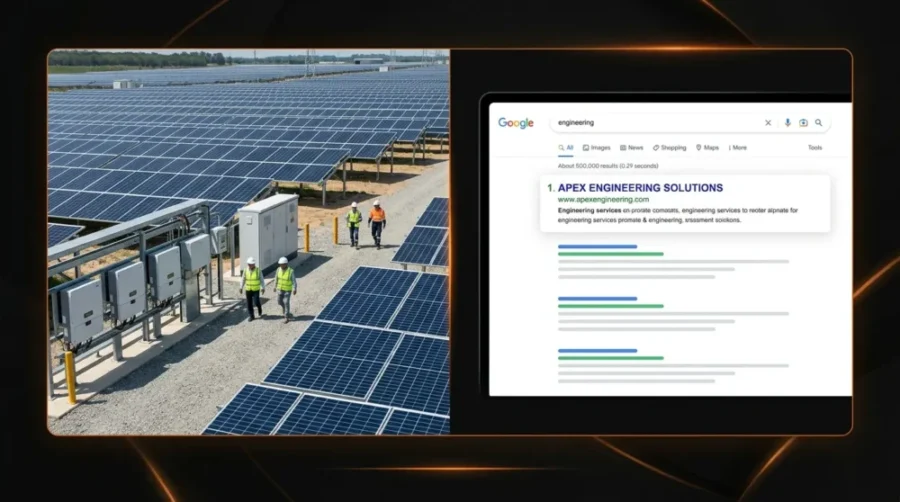Expand the More search options
Screen dimensions: 900x502
(x=738, y=148)
